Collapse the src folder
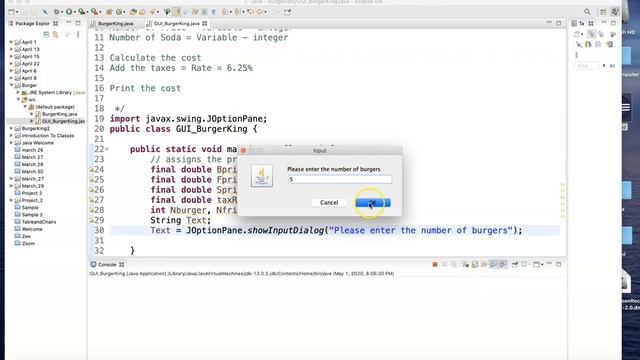The width and height of the screenshot is (640, 360). 18,100
